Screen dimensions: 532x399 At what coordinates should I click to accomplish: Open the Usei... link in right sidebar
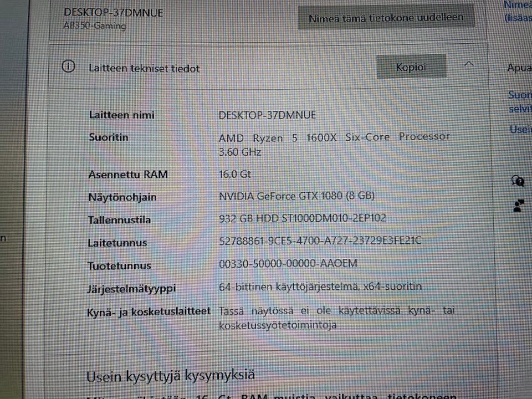(x=520, y=129)
